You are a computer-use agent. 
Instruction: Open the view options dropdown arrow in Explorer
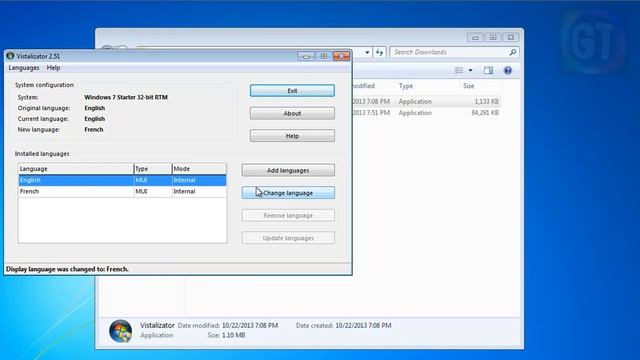click(470, 71)
